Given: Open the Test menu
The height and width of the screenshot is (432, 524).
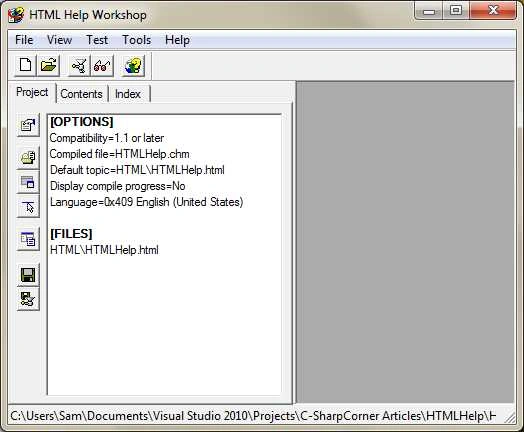Looking at the screenshot, I should [97, 40].
